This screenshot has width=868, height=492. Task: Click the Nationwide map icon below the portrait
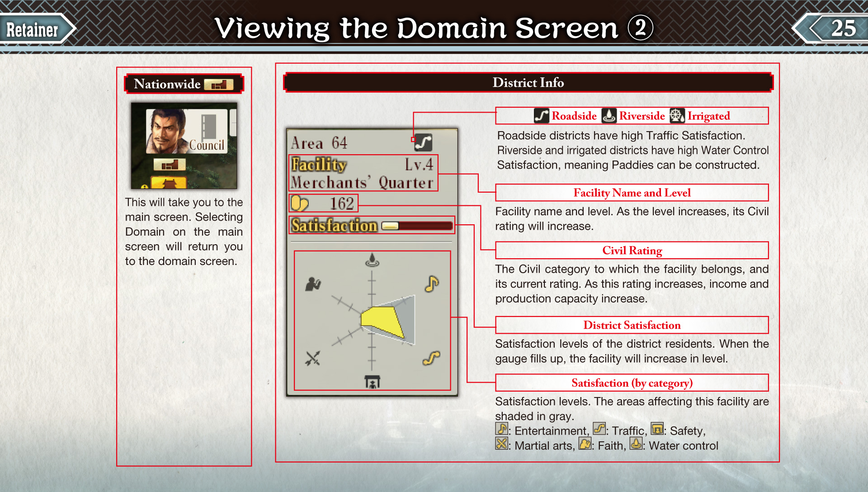point(170,165)
